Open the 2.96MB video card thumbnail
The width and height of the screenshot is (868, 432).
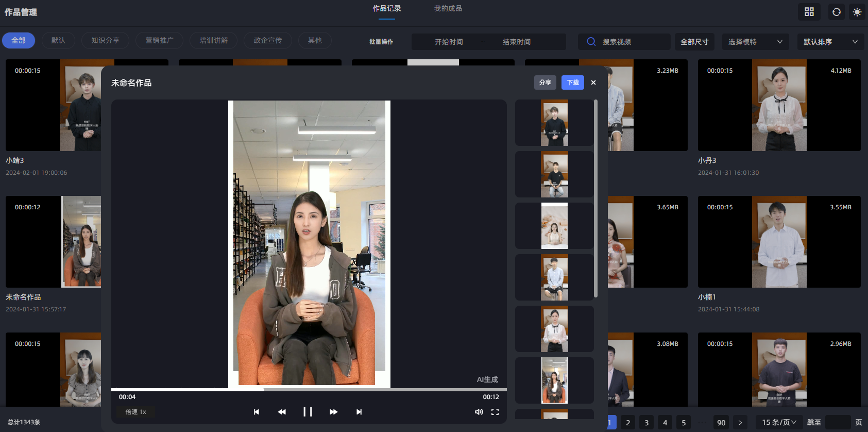tap(779, 370)
